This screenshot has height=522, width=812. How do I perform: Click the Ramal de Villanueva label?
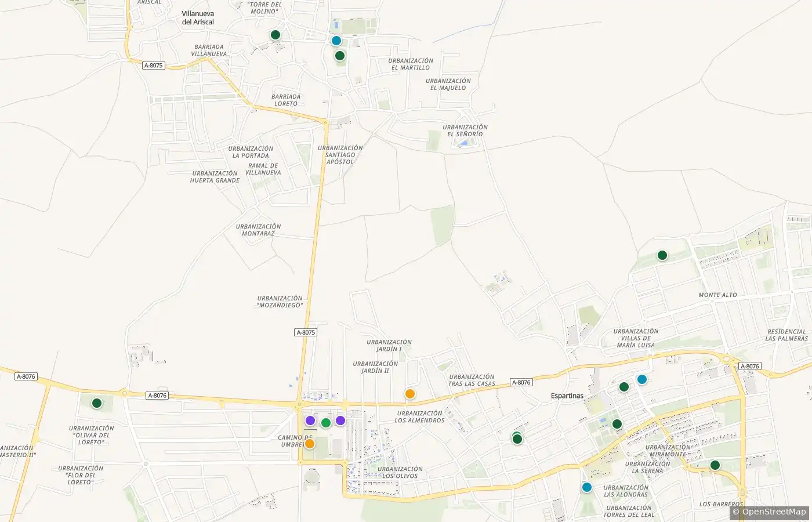(263, 169)
